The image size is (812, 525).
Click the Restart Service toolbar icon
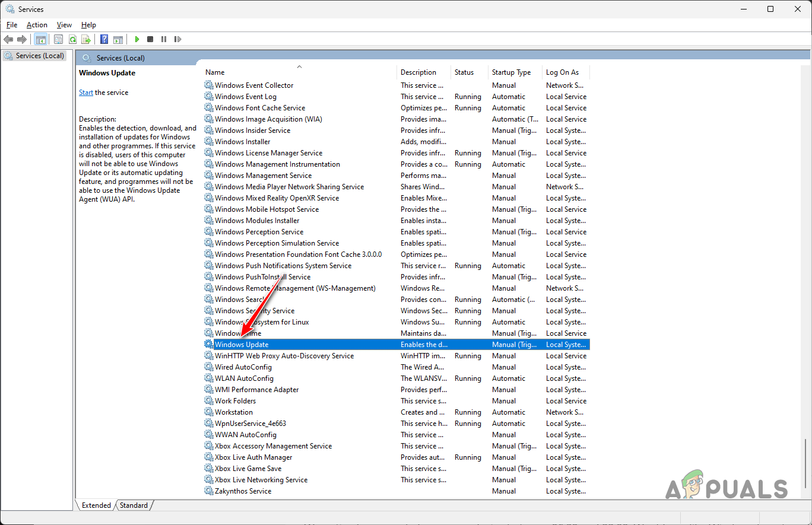[x=177, y=39]
